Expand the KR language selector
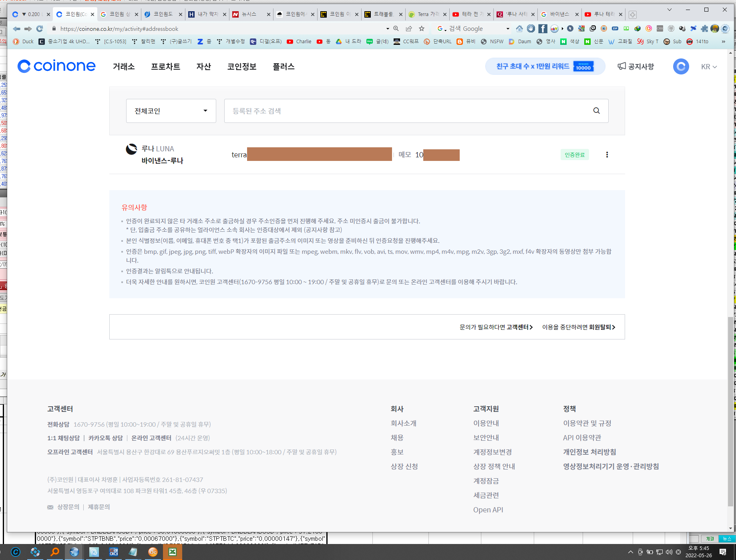Image resolution: width=736 pixels, height=560 pixels. click(709, 67)
